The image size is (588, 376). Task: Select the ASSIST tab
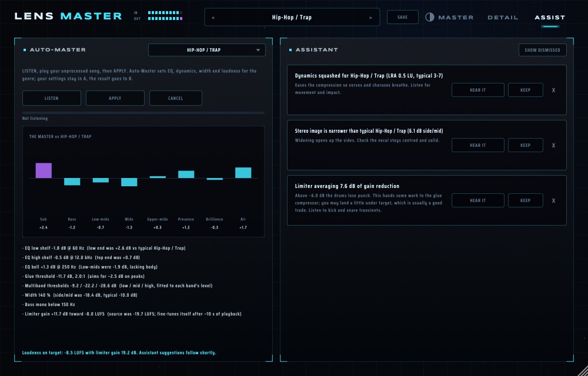[x=550, y=17]
